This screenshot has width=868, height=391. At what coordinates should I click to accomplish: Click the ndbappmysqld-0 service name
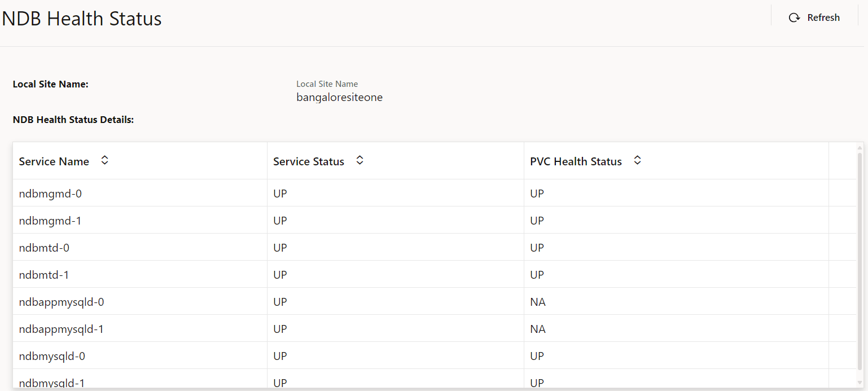[61, 301]
